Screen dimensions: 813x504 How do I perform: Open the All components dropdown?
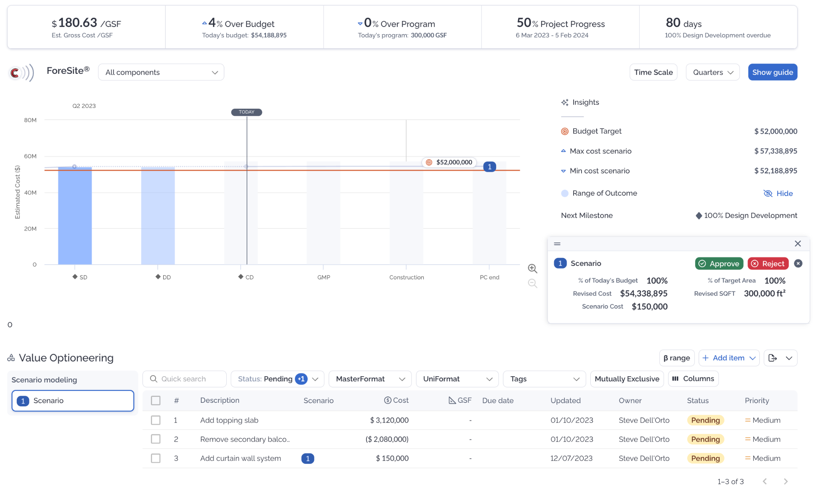point(161,72)
